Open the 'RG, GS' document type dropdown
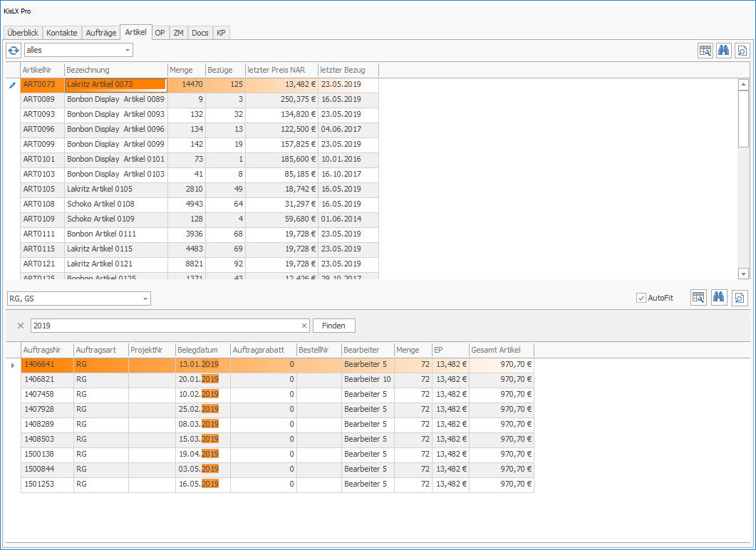The image size is (756, 550). (x=145, y=299)
